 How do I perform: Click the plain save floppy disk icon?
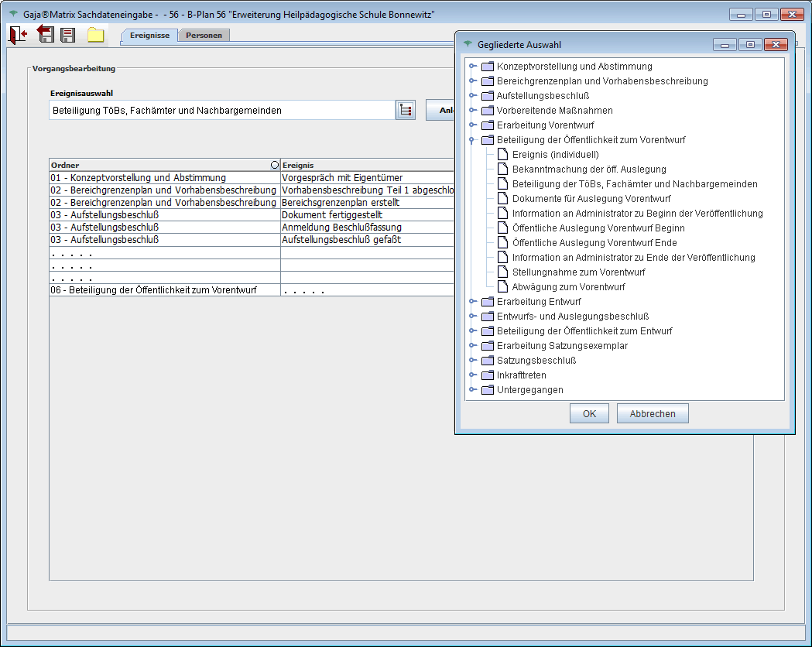[x=68, y=35]
